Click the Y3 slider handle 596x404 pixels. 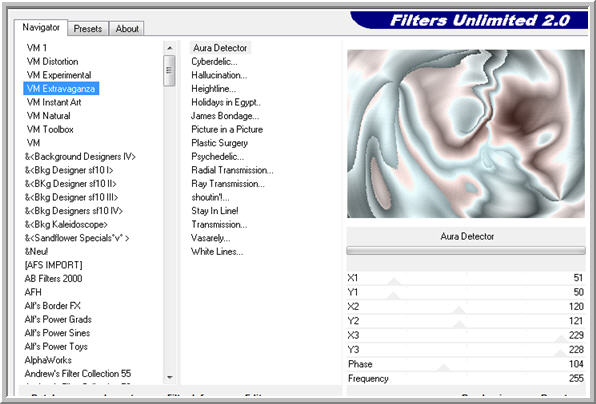(560, 353)
